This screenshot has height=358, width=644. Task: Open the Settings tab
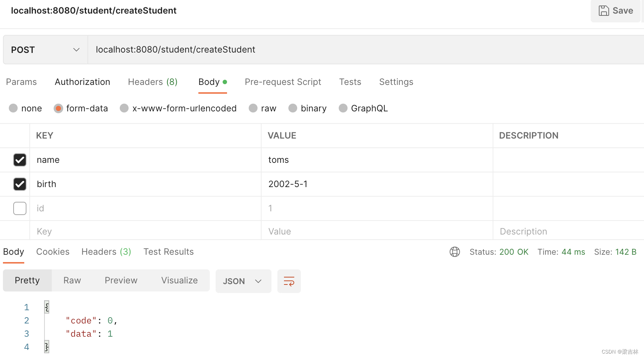pyautogui.click(x=396, y=82)
